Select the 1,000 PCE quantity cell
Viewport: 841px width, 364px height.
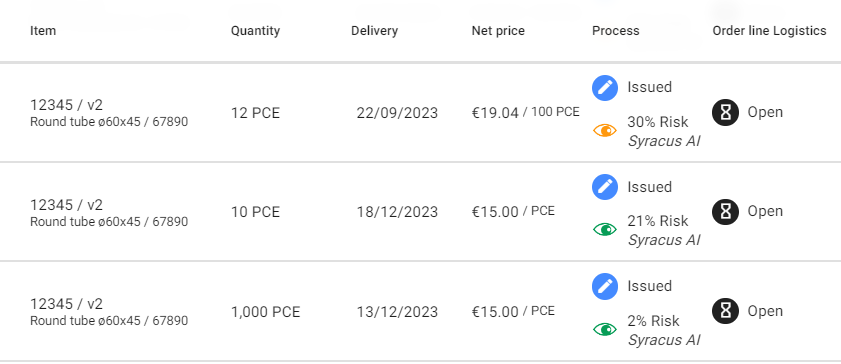265,312
